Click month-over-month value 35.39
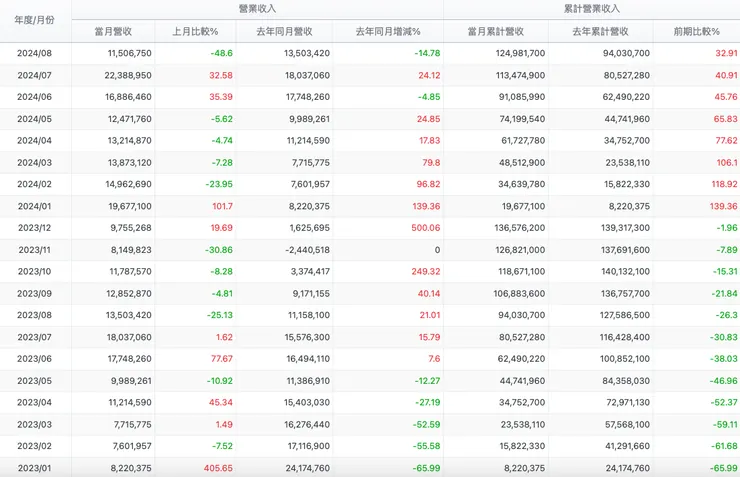 (x=221, y=97)
